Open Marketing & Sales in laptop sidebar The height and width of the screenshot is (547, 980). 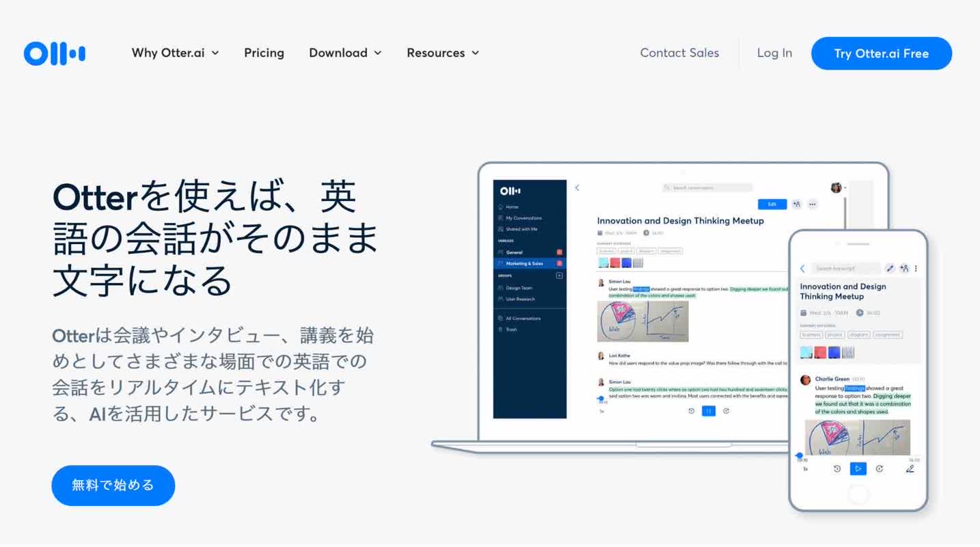pos(530,263)
